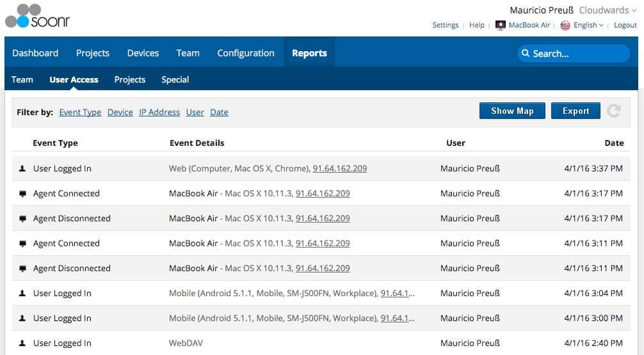Click the Show Map button
The height and width of the screenshot is (355, 644).
coord(512,111)
